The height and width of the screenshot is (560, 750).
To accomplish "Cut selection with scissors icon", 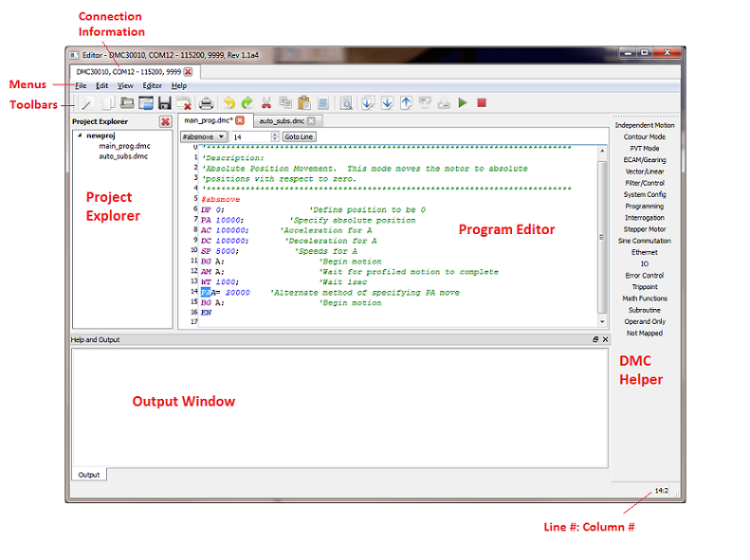I will [266, 102].
